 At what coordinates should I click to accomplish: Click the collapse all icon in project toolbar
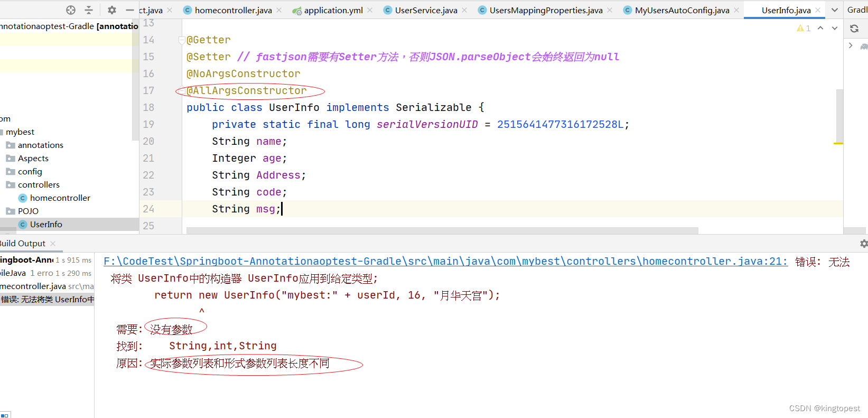point(89,10)
